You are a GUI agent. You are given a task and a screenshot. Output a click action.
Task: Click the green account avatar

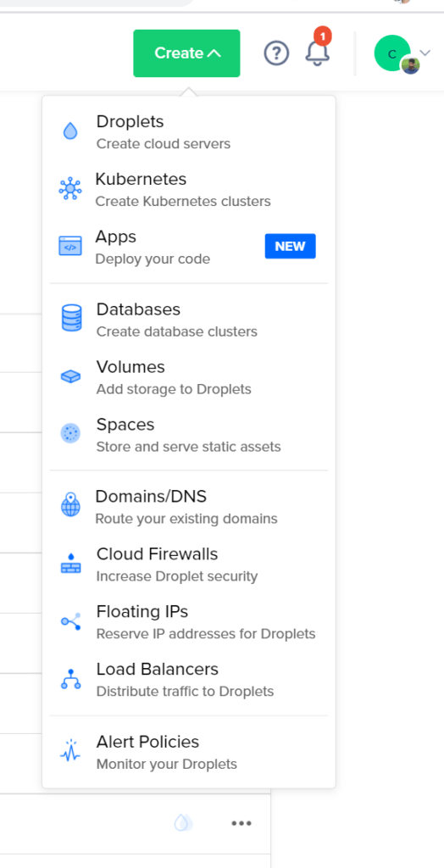click(392, 53)
